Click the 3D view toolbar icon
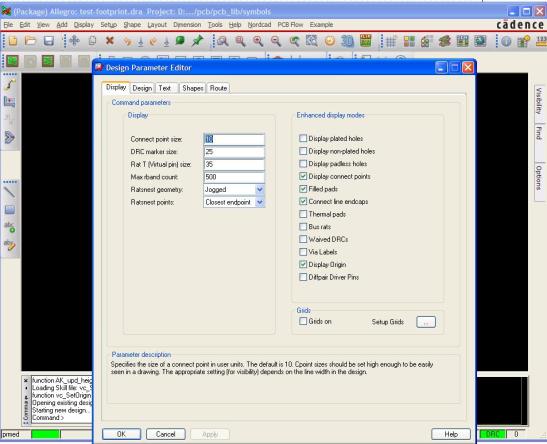547x444 pixels. (x=347, y=41)
